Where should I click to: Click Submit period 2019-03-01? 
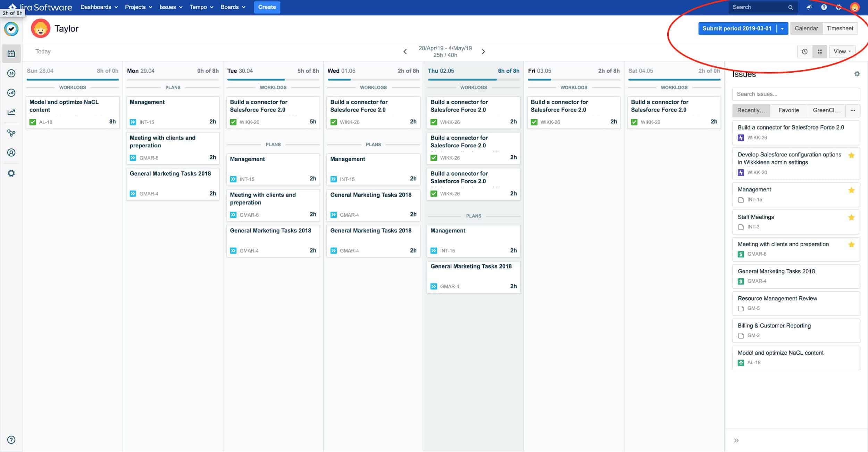[737, 28]
